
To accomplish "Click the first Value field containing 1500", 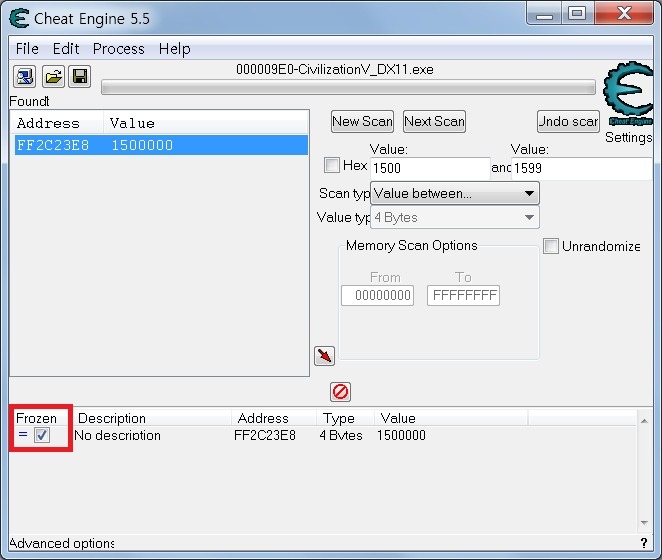I will (430, 168).
